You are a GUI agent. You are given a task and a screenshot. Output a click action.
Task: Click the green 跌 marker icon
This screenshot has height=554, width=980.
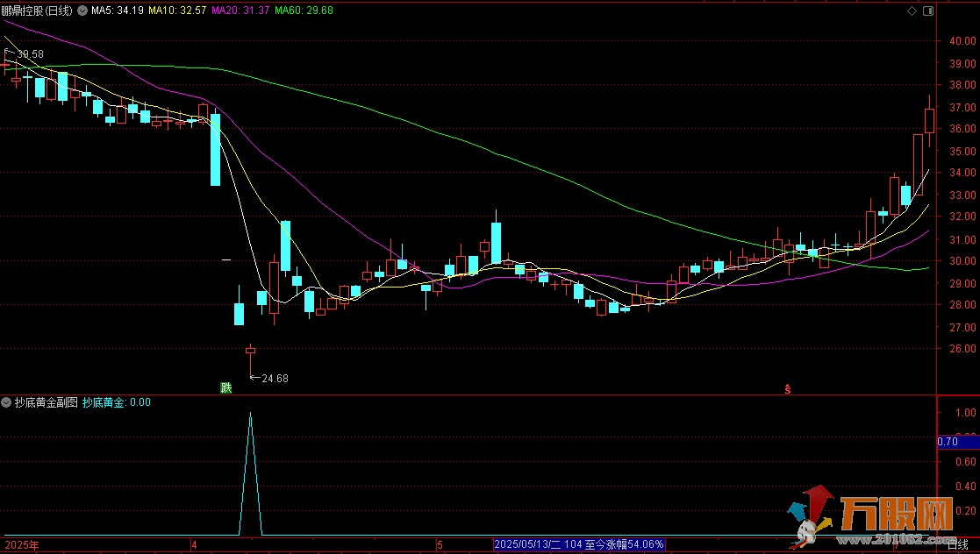coord(226,387)
